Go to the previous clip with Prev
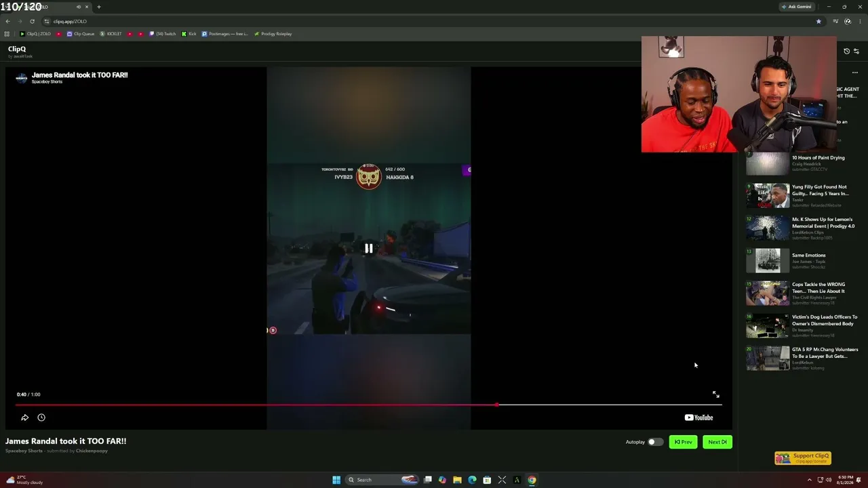 coord(683,442)
